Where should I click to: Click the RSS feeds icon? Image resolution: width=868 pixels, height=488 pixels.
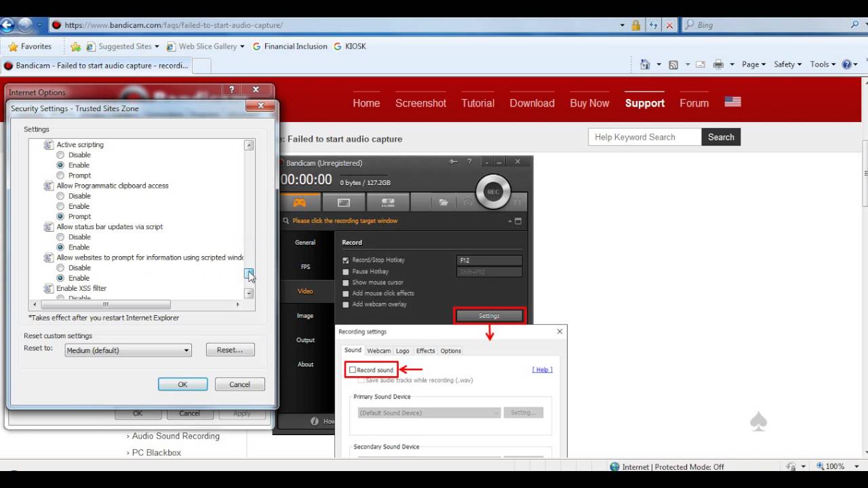[x=673, y=64]
